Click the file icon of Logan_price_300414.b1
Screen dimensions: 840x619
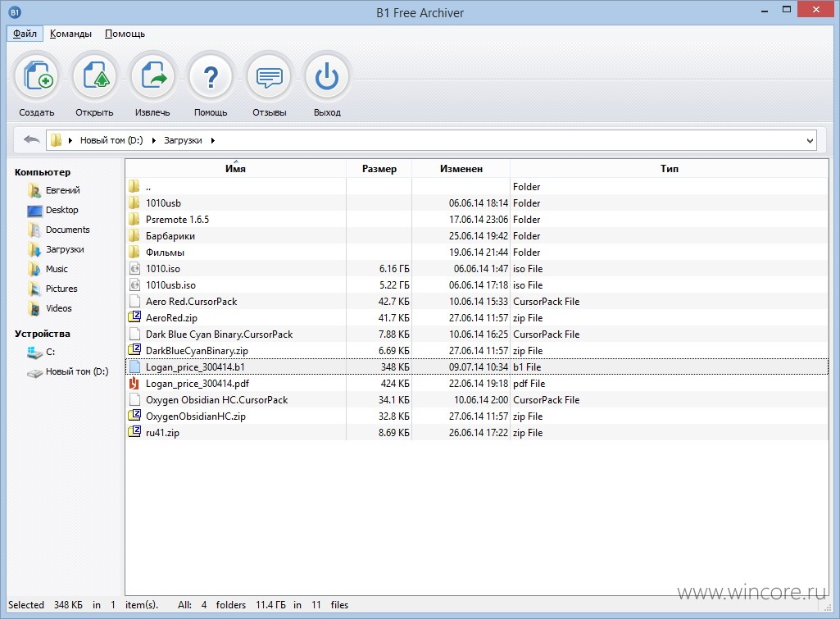coord(134,366)
